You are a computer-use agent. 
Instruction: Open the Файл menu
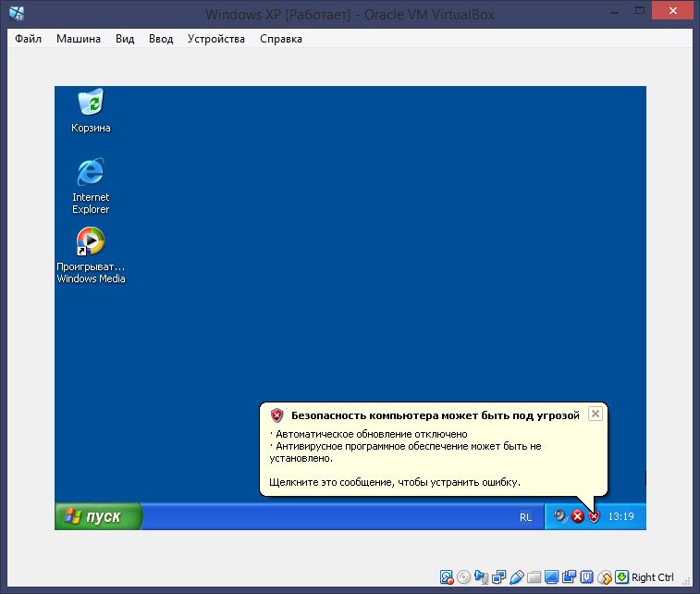coord(28,39)
